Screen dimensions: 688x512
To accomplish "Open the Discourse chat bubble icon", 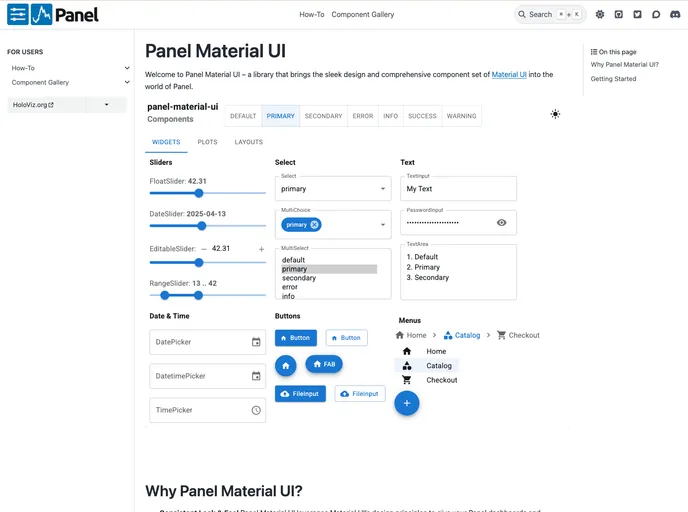I will 656,14.
